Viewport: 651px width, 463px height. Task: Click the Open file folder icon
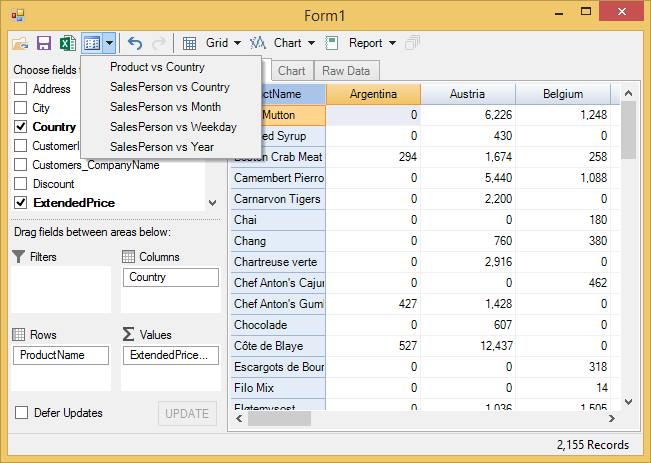pyautogui.click(x=20, y=43)
